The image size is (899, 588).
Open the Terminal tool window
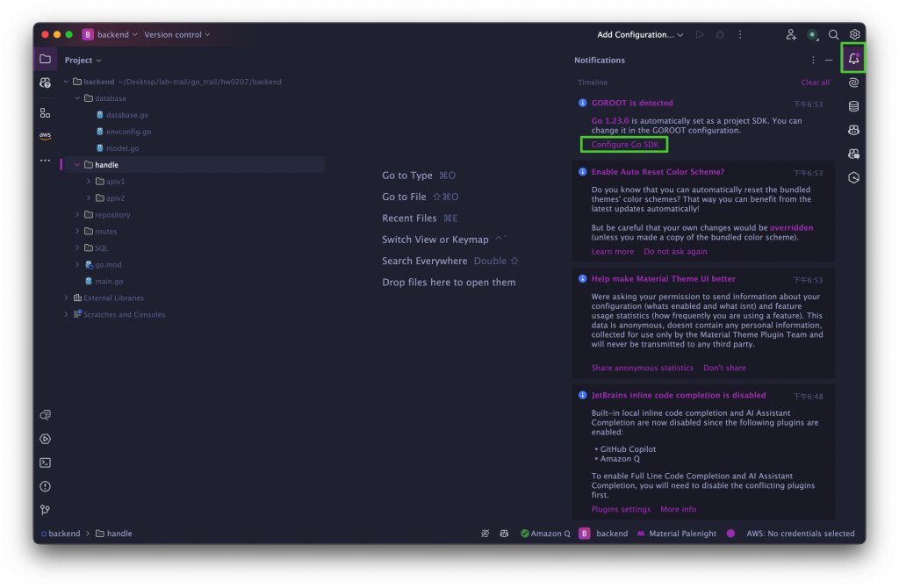46,463
